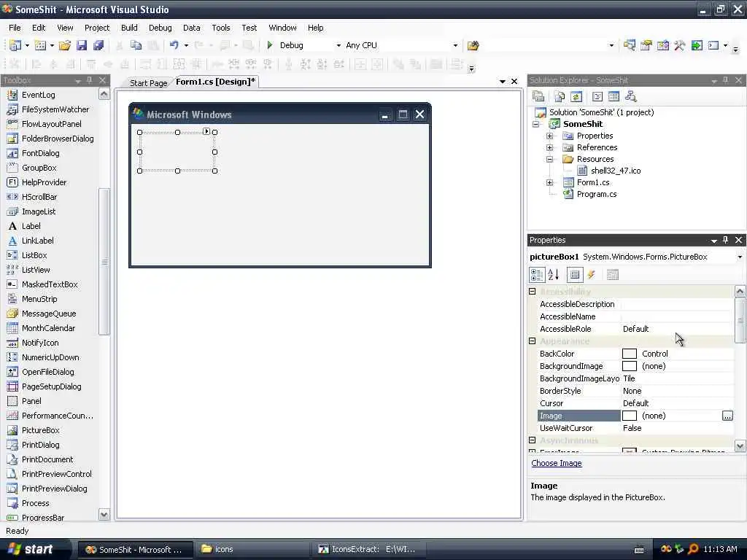Image resolution: width=747 pixels, height=560 pixels.
Task: Open the pictureBox1 object selector dropdown
Action: click(740, 257)
